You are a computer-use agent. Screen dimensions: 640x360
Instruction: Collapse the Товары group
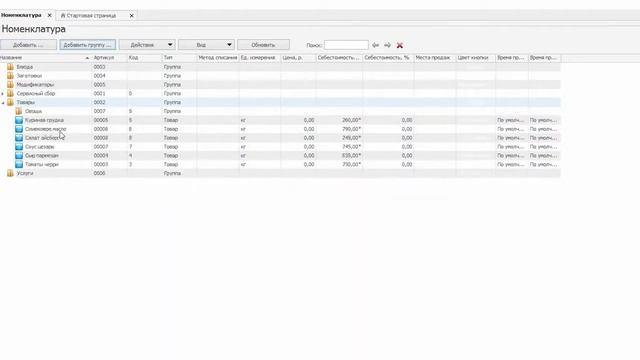click(3, 103)
